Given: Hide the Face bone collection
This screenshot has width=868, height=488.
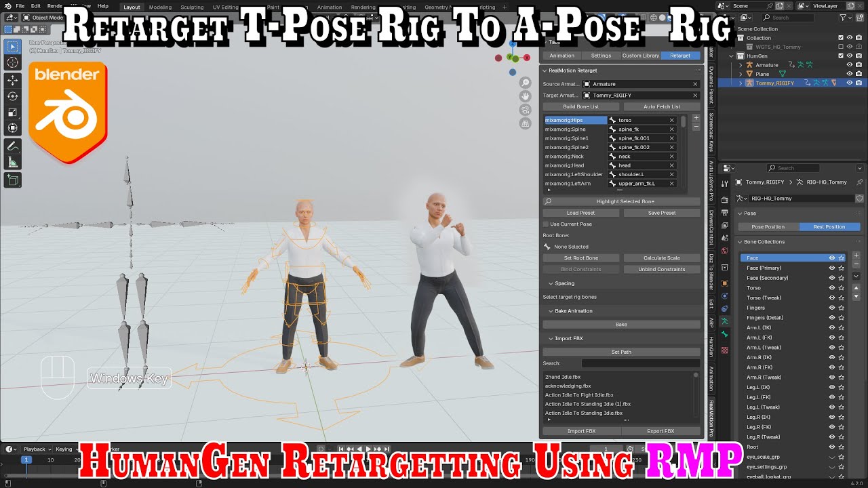Looking at the screenshot, I should pyautogui.click(x=832, y=258).
